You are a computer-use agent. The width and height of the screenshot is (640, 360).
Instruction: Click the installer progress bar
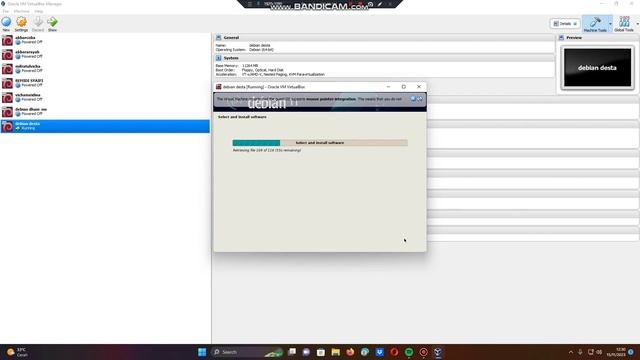pos(320,143)
